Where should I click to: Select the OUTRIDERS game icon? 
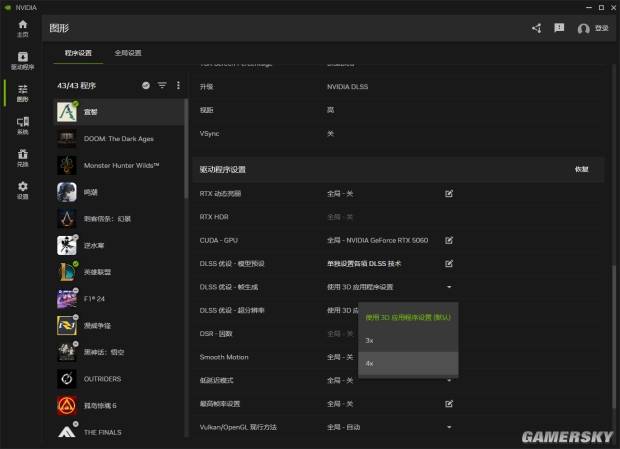coord(67,379)
